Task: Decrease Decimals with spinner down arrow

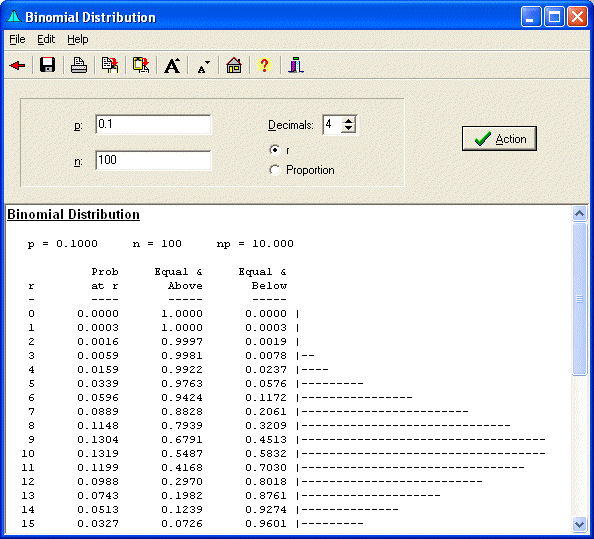Action: point(348,128)
